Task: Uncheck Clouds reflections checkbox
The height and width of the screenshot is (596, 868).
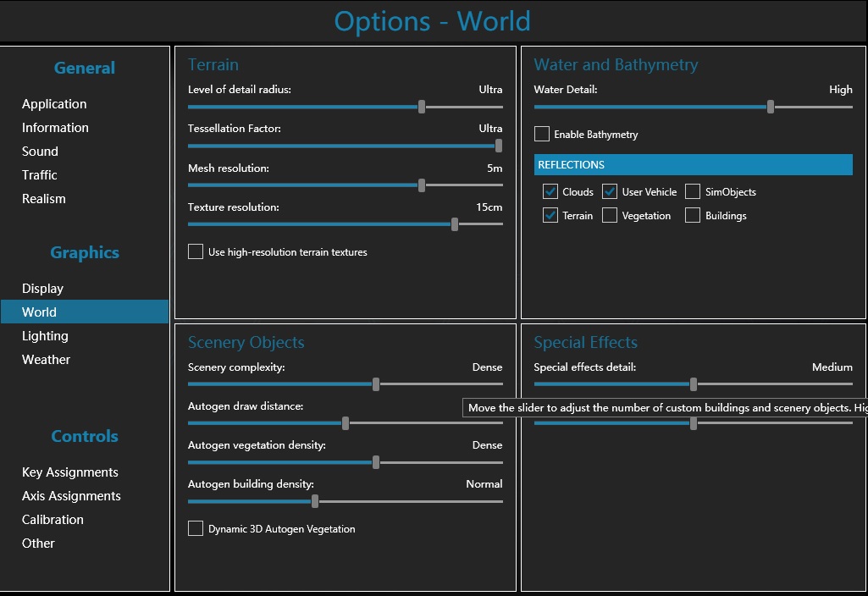Action: click(550, 191)
